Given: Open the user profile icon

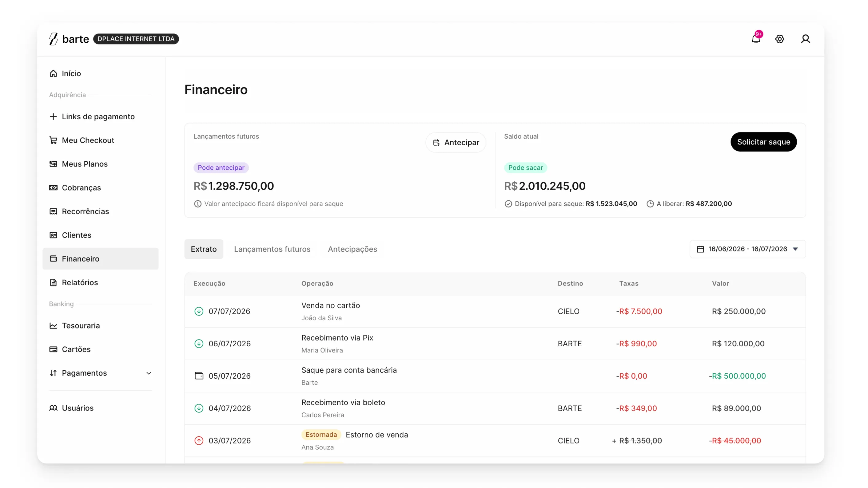Looking at the screenshot, I should point(805,39).
